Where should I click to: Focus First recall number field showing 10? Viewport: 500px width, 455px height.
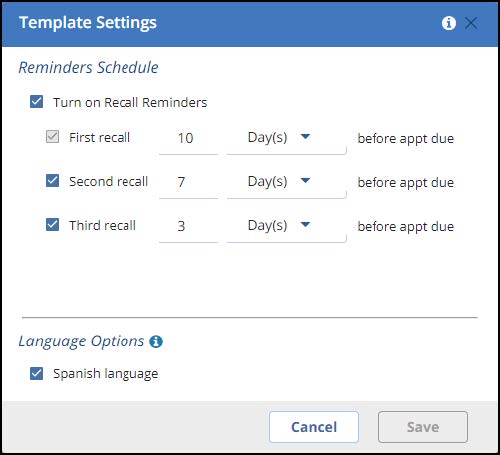point(189,138)
